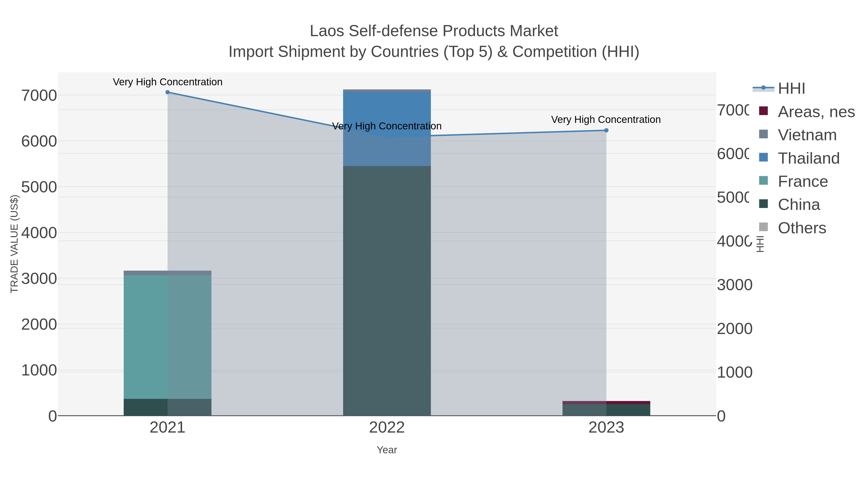Click the 'Very High Concentration' annotation above 2021
This screenshot has width=868, height=488.
click(x=168, y=82)
